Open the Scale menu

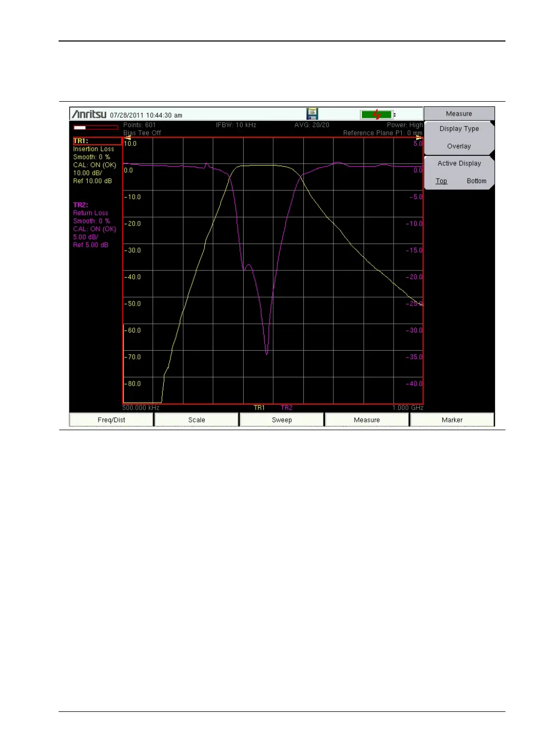196,420
